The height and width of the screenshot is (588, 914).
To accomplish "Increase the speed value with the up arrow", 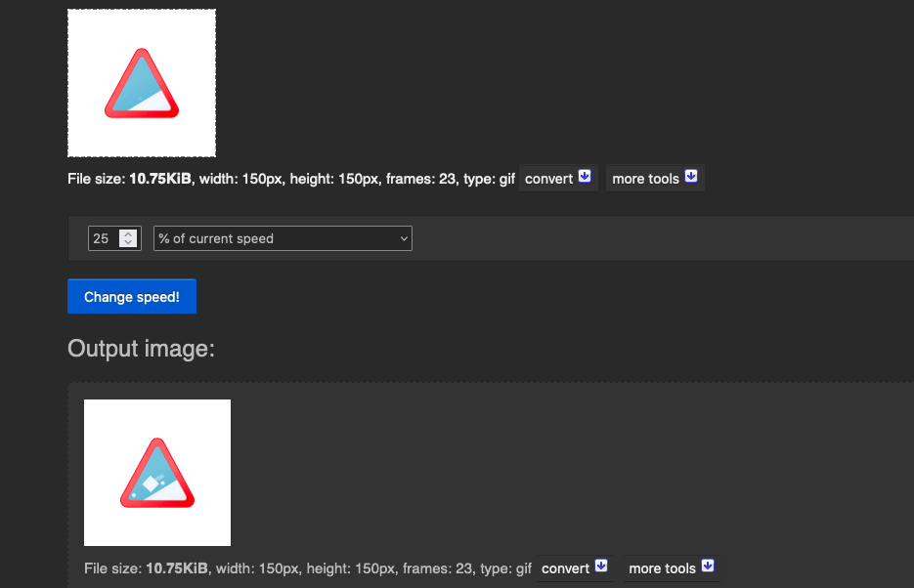I will coord(128,234).
